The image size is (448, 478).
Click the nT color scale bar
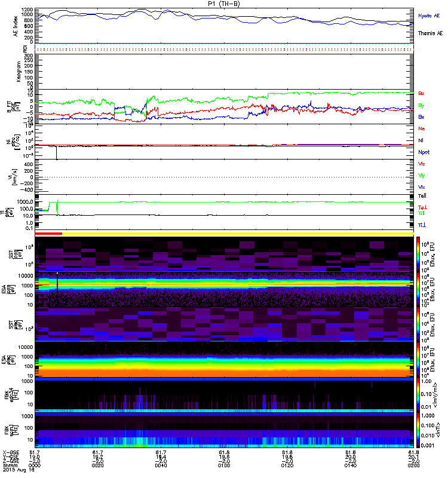(418, 430)
